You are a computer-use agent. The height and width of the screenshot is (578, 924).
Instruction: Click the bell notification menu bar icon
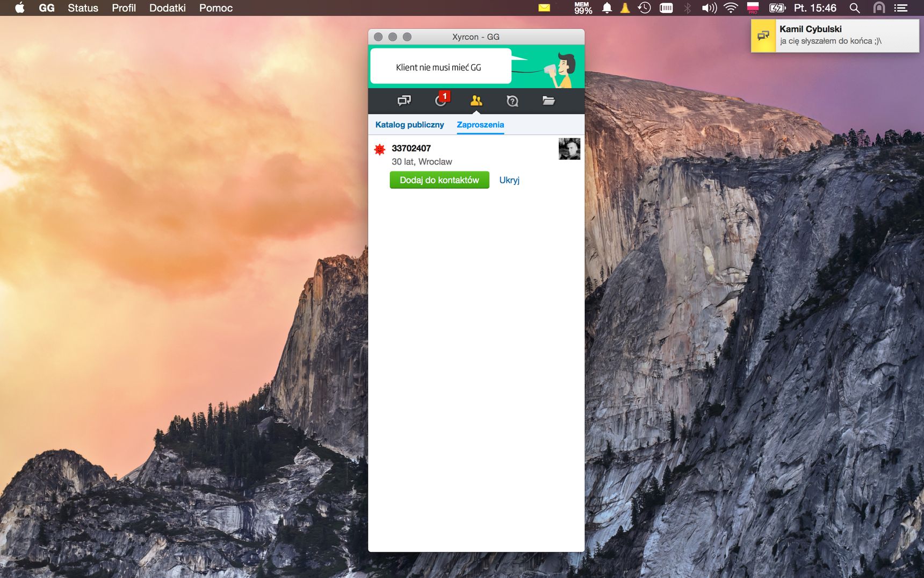pyautogui.click(x=607, y=8)
